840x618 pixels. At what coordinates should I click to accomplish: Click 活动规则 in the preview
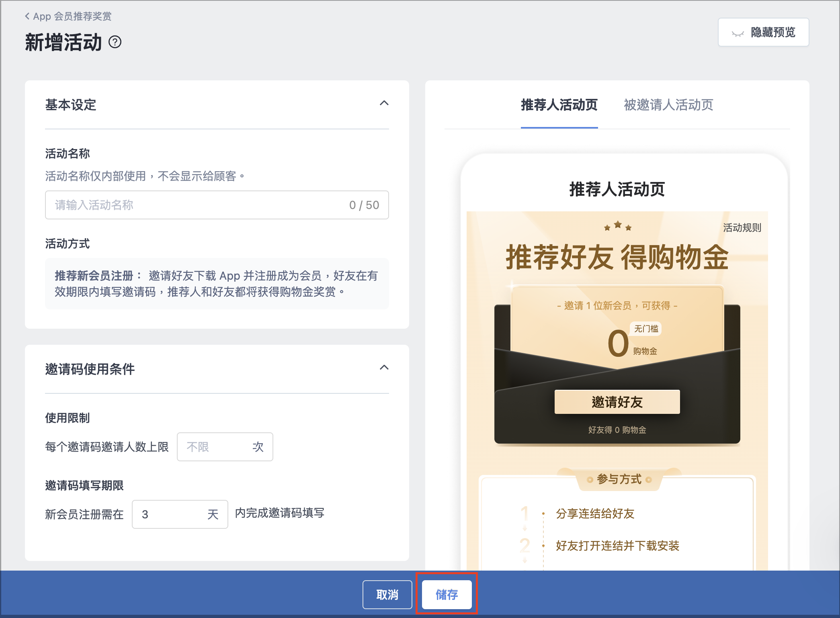click(742, 228)
